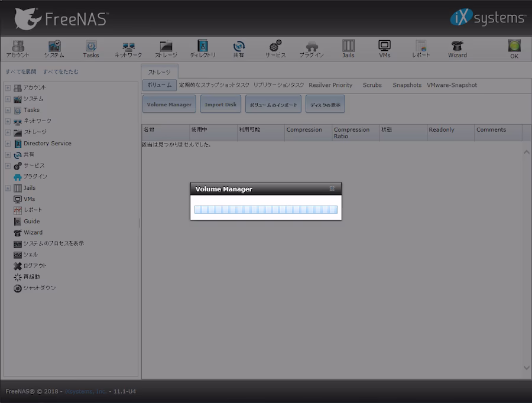
Task: Open the Resilver Priority tab
Action: click(x=330, y=85)
